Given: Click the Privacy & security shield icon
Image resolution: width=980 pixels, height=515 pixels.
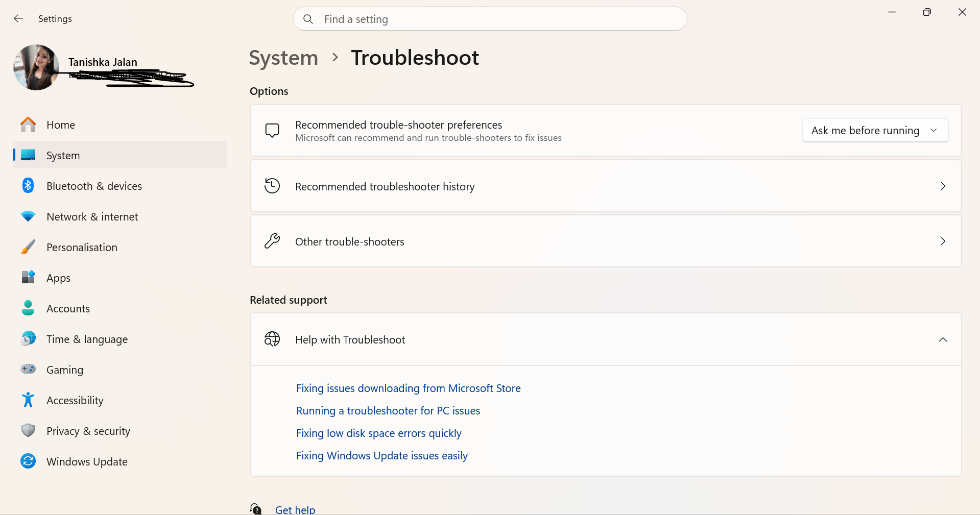Looking at the screenshot, I should pyautogui.click(x=28, y=430).
